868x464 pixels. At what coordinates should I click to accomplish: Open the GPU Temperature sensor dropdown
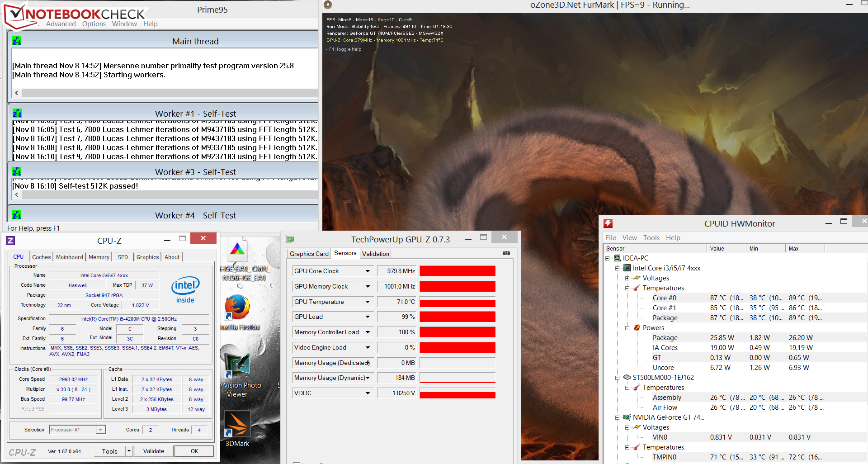pyautogui.click(x=368, y=302)
